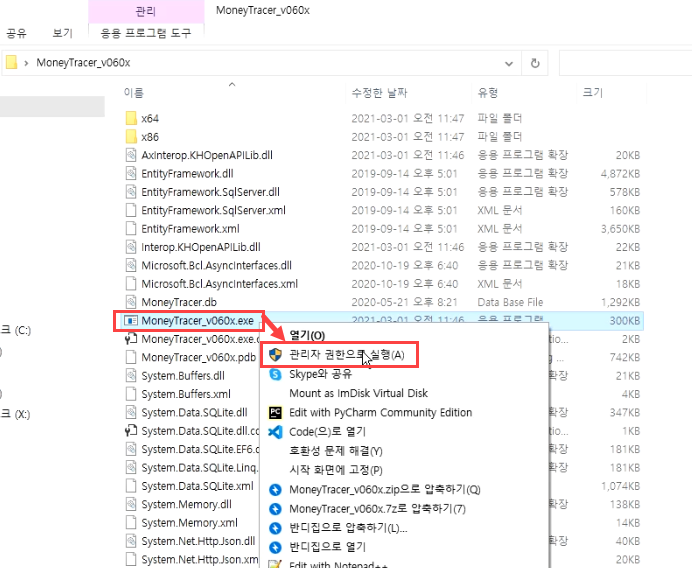Select the System.Buffers.xml file name
This screenshot has width=692, height=568.
pyautogui.click(x=186, y=394)
